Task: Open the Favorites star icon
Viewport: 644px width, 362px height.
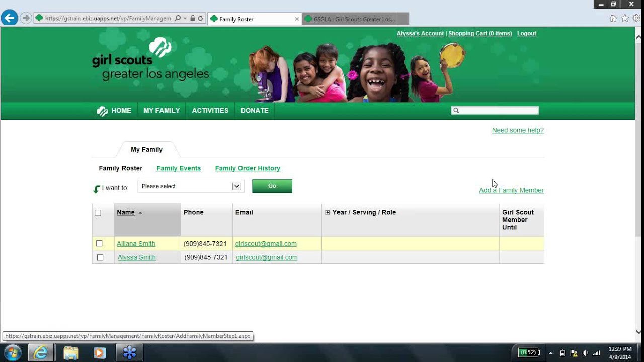Action: coord(625,18)
